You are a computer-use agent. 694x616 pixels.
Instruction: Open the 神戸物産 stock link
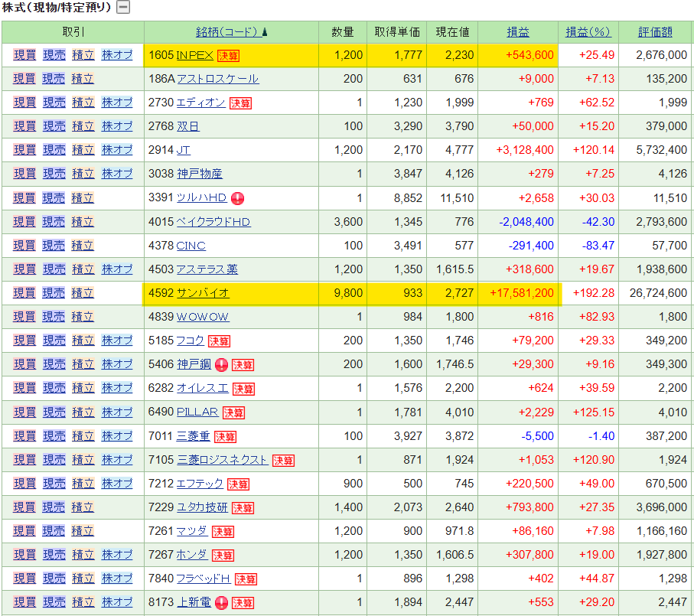[200, 174]
